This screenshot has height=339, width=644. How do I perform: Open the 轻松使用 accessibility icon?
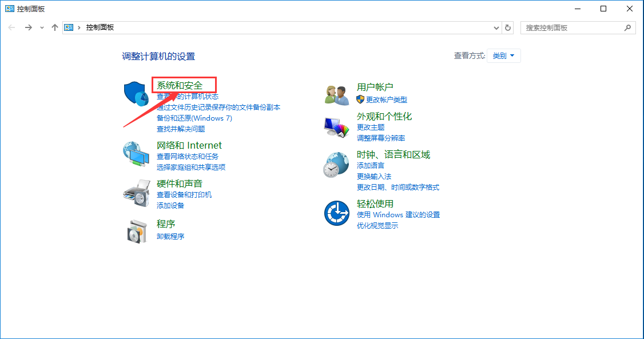pyautogui.click(x=337, y=213)
